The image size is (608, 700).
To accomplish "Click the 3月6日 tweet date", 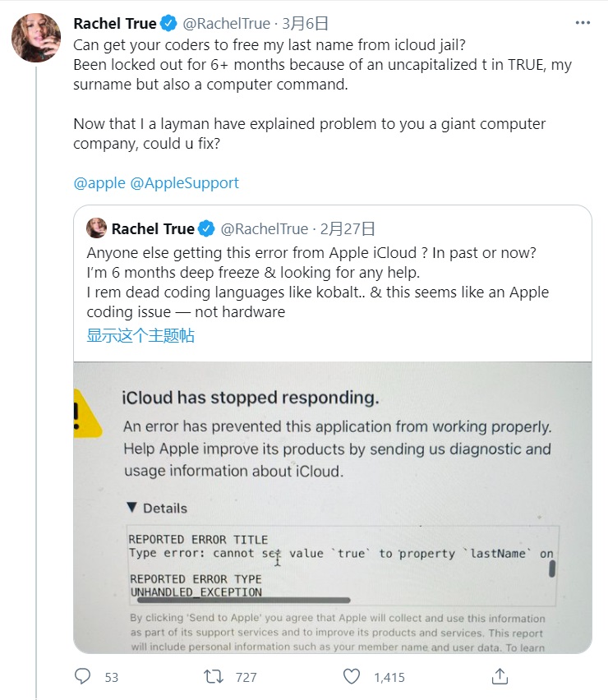I will (305, 23).
